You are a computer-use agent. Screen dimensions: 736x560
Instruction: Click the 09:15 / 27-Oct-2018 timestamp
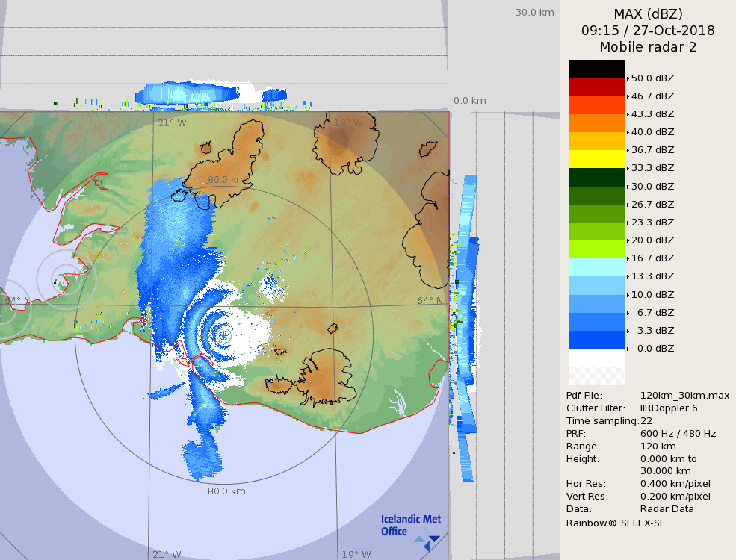pos(648,31)
